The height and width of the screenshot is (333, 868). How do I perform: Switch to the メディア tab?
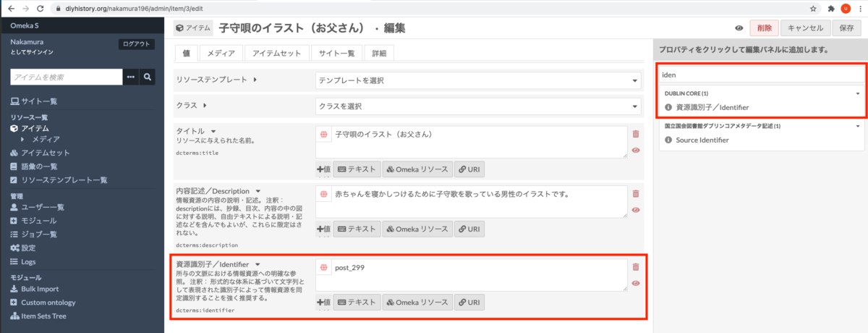click(x=221, y=53)
